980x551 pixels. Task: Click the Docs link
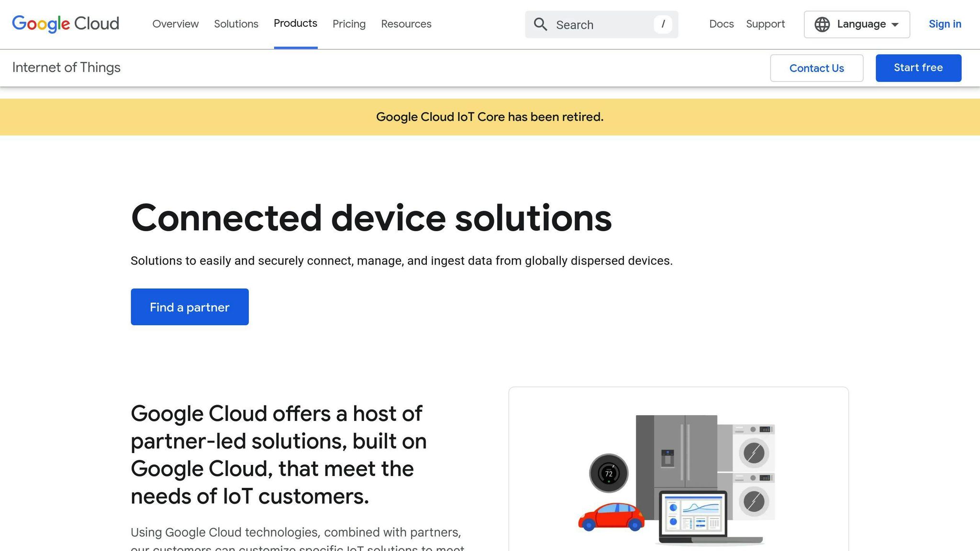721,24
